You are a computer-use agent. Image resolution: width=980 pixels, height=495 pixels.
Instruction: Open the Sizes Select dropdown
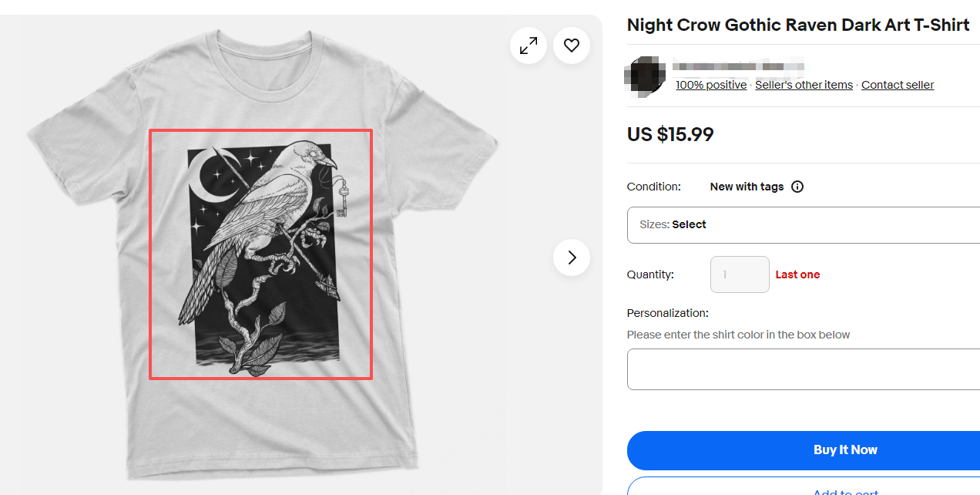point(803,225)
